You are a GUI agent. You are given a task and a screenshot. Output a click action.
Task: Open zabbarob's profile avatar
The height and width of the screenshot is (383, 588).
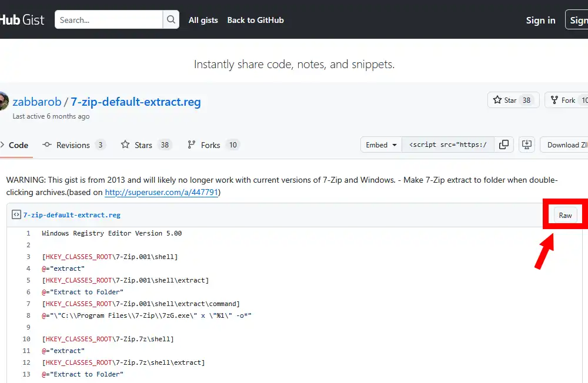4,101
